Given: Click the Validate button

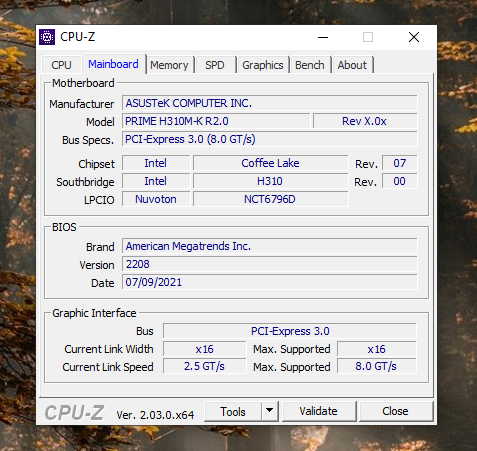Looking at the screenshot, I should click(x=319, y=412).
